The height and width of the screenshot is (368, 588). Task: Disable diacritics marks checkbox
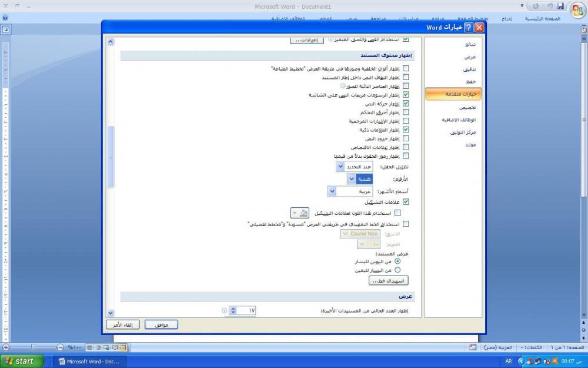tap(406, 202)
